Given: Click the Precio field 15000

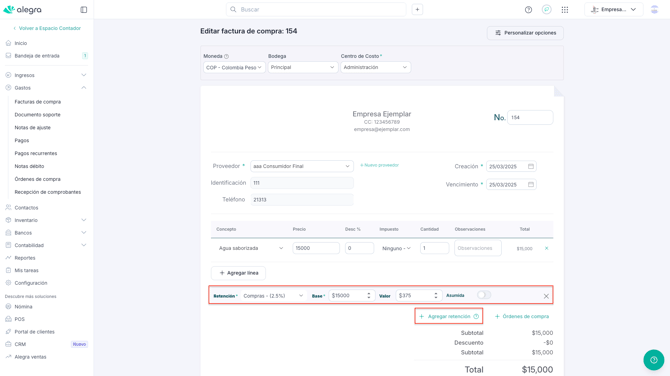Looking at the screenshot, I should click(316, 248).
